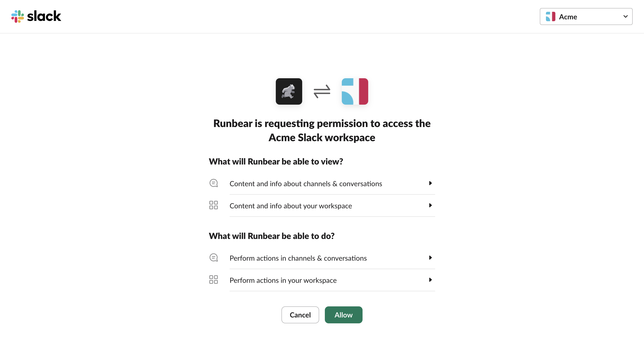Viewport: 644px width, 362px height.
Task: Click the actions channels icon
Action: tap(213, 258)
